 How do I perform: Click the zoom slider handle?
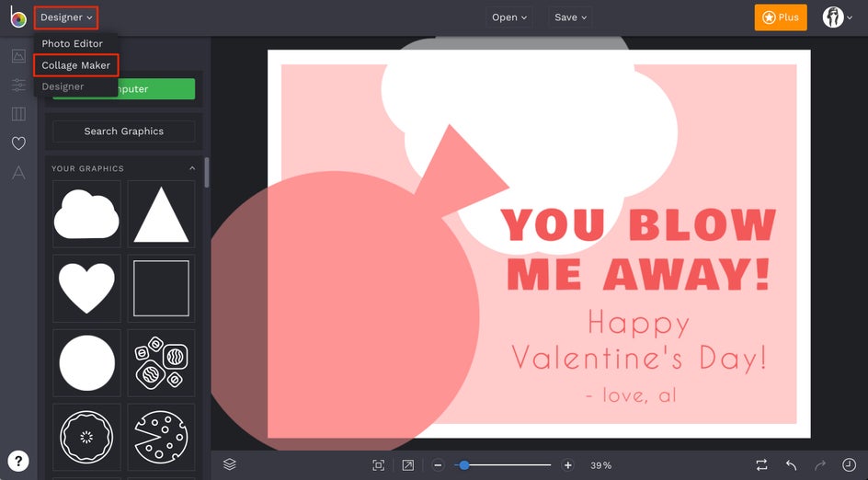[464, 465]
